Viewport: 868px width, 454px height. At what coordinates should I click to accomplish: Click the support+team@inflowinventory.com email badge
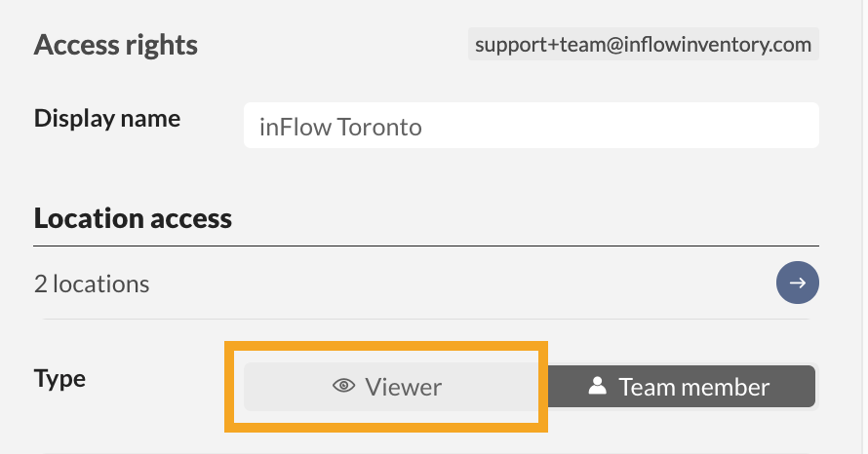pyautogui.click(x=643, y=44)
